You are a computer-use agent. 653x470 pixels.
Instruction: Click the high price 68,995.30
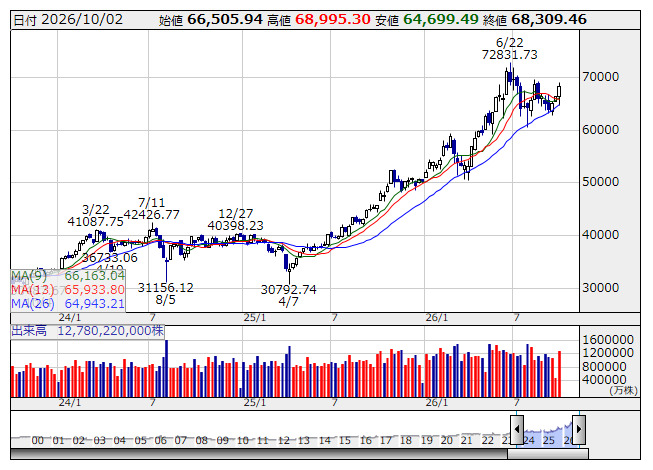point(333,20)
